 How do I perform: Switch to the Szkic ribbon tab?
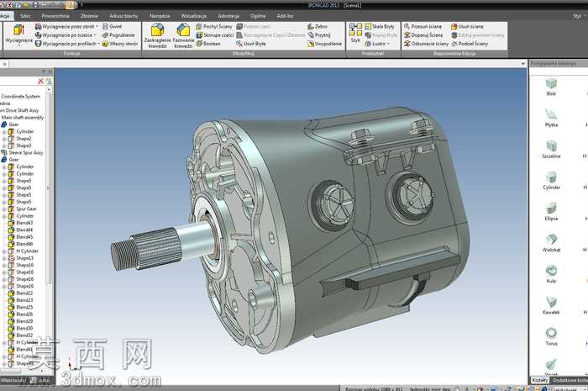click(x=25, y=16)
